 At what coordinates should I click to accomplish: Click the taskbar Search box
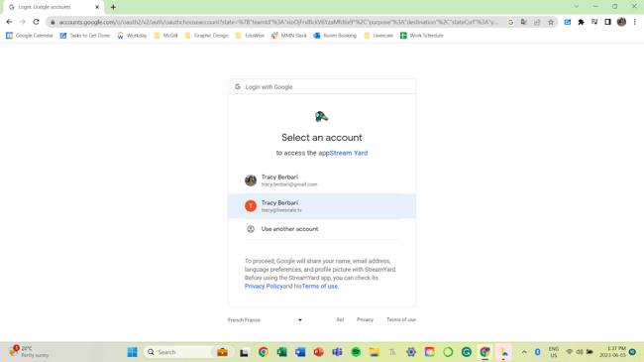[189, 352]
